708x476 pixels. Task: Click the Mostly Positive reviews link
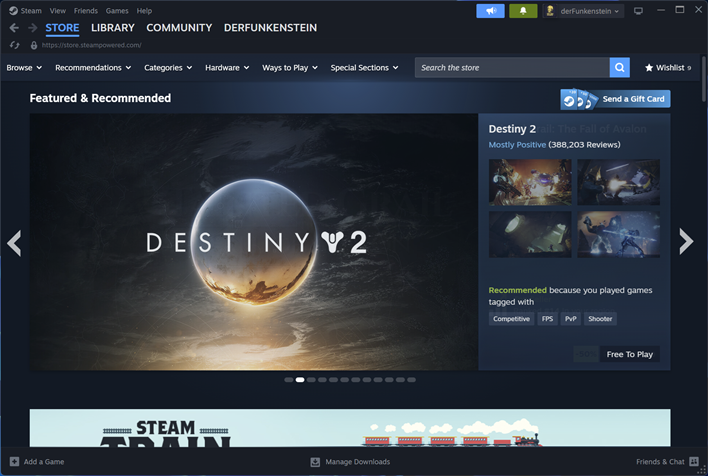click(517, 145)
